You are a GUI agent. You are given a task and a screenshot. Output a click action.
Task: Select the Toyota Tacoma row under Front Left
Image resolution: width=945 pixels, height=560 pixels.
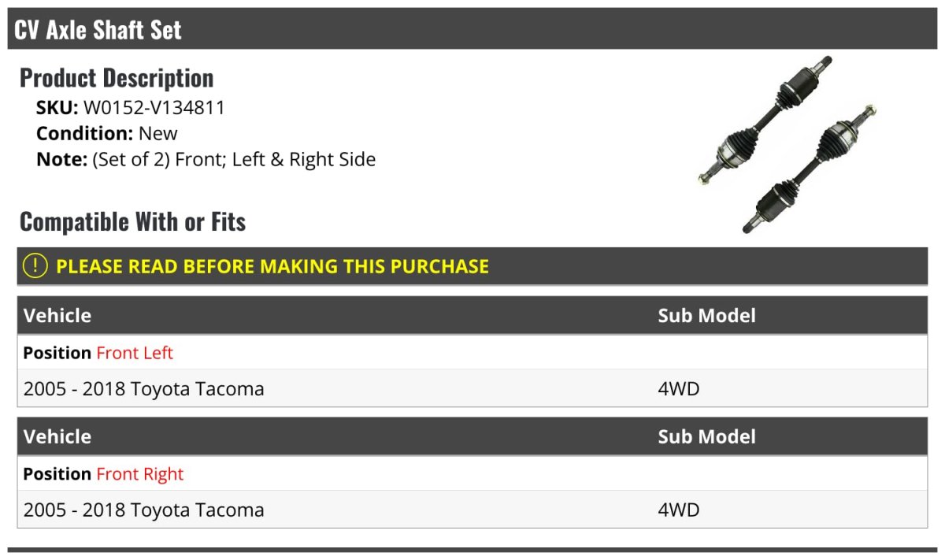point(144,389)
